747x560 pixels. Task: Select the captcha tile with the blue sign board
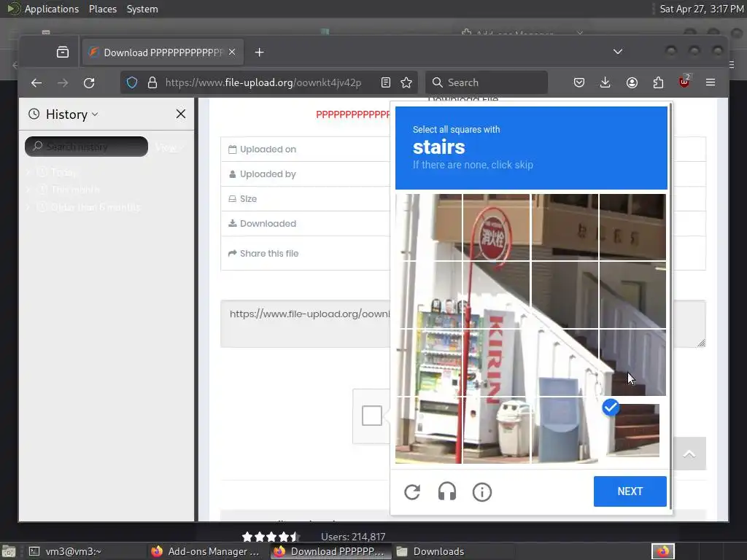[565, 430]
